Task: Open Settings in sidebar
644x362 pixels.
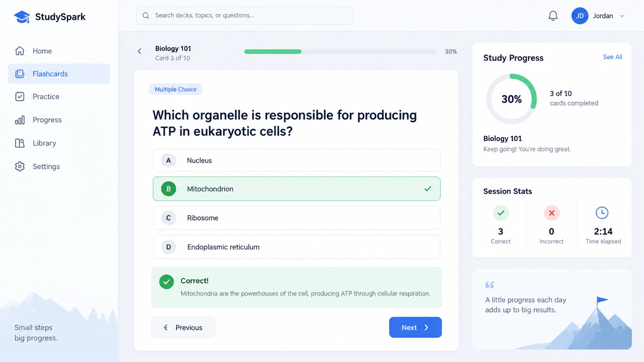Action: point(59,166)
